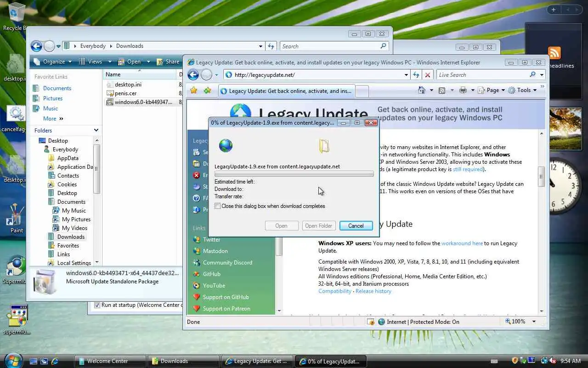The height and width of the screenshot is (368, 588).
Task: Click Share in the Explorer toolbar
Action: pyautogui.click(x=168, y=62)
